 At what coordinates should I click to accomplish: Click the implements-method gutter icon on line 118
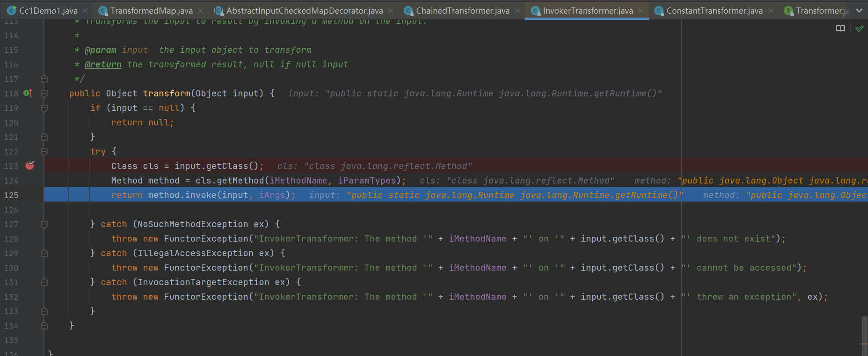click(x=27, y=93)
